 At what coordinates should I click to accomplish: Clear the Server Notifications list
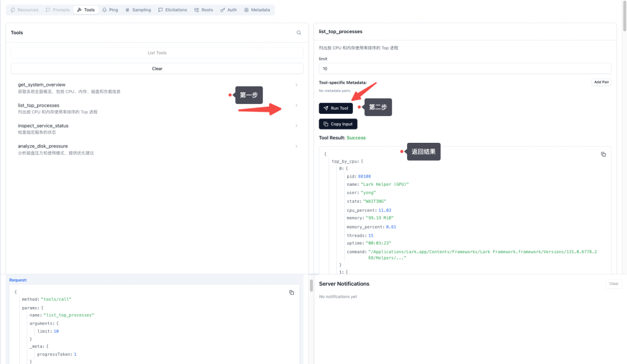pos(614,284)
